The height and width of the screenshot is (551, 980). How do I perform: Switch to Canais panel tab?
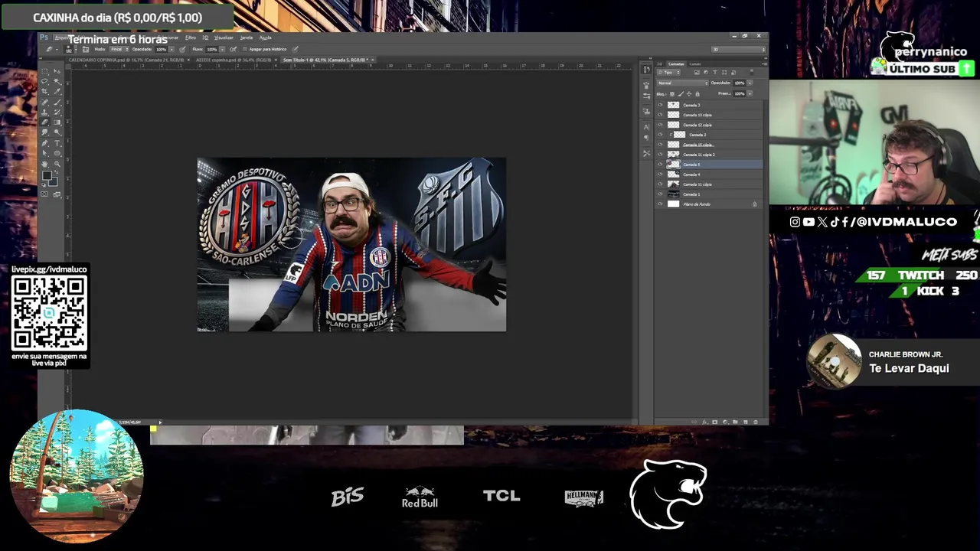pos(695,64)
